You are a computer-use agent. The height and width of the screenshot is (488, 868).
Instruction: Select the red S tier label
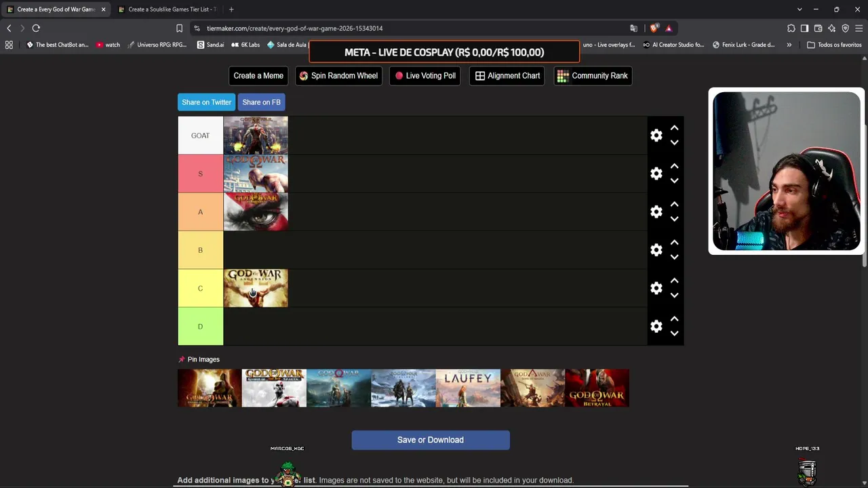click(200, 174)
